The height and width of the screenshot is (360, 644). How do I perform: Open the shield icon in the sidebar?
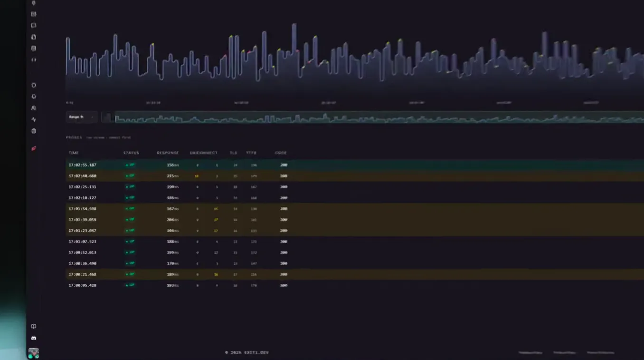pyautogui.click(x=34, y=85)
